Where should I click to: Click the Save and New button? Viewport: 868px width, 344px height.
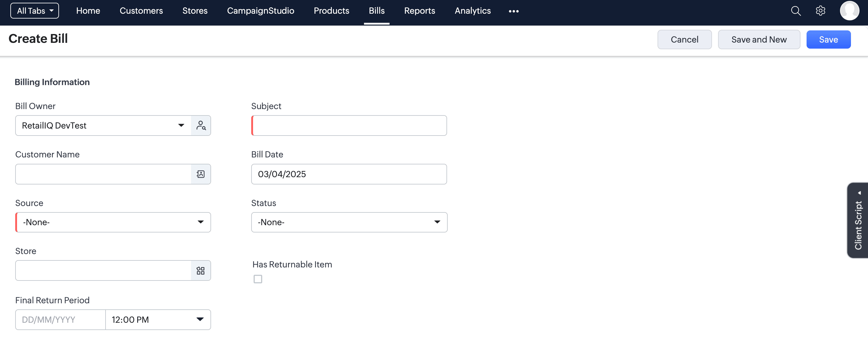(x=759, y=40)
